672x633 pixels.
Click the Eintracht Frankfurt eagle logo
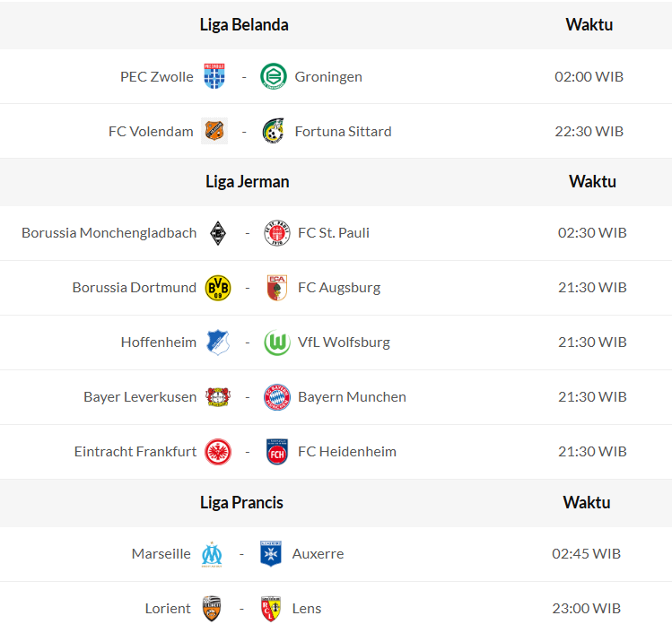[x=218, y=452]
